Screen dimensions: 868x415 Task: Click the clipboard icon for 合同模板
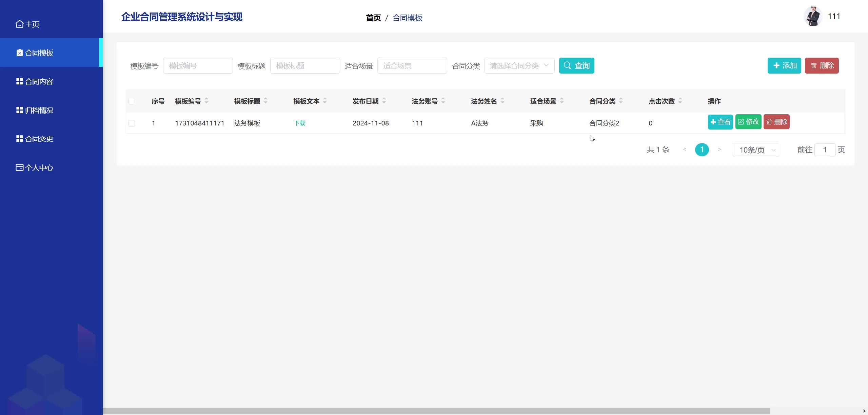[x=20, y=53]
